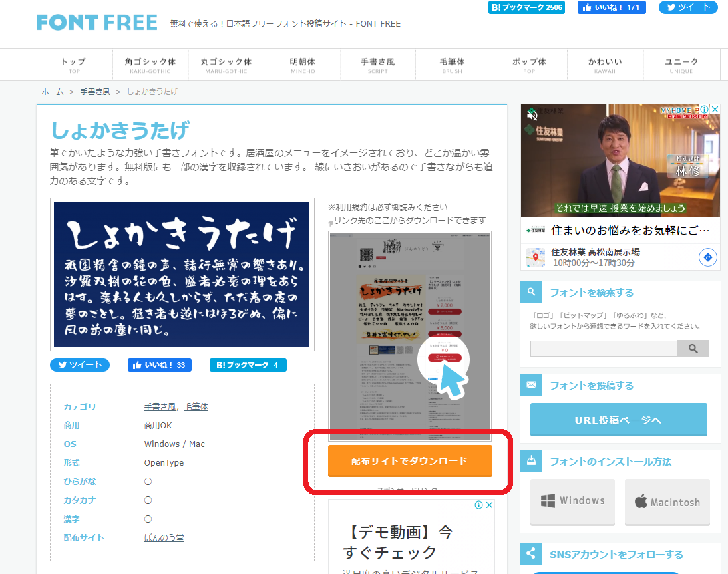Close the AdChoices ad with the X

point(714,108)
